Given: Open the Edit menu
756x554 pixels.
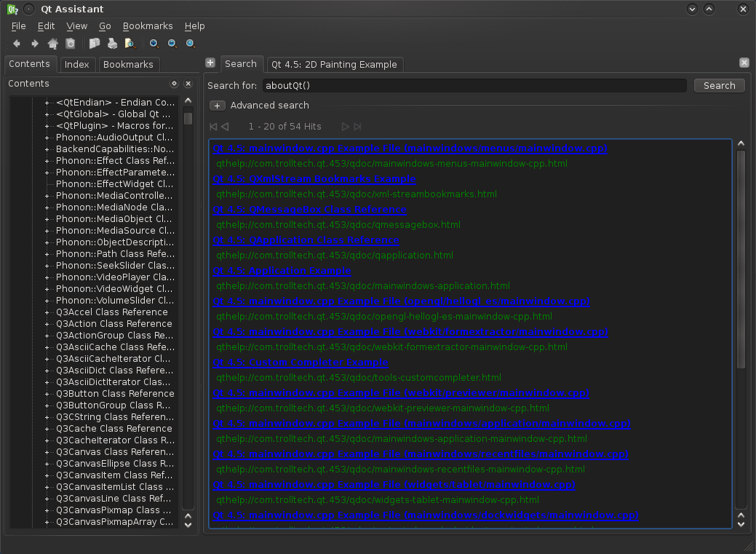Looking at the screenshot, I should coord(47,26).
